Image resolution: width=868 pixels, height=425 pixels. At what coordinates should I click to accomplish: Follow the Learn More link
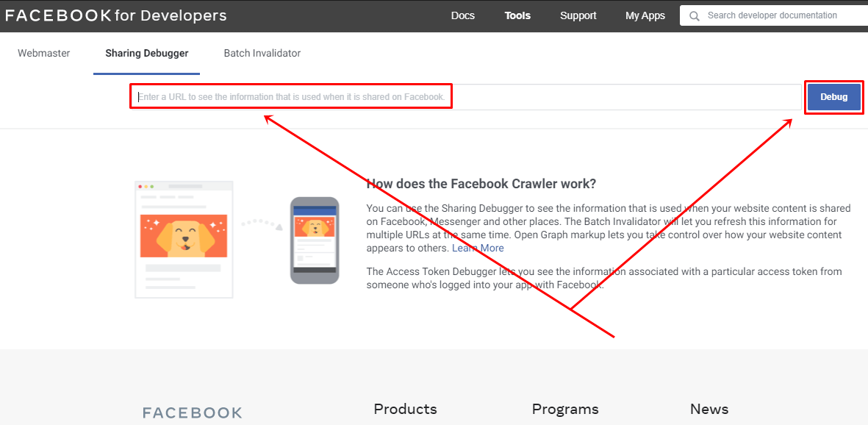(478, 248)
